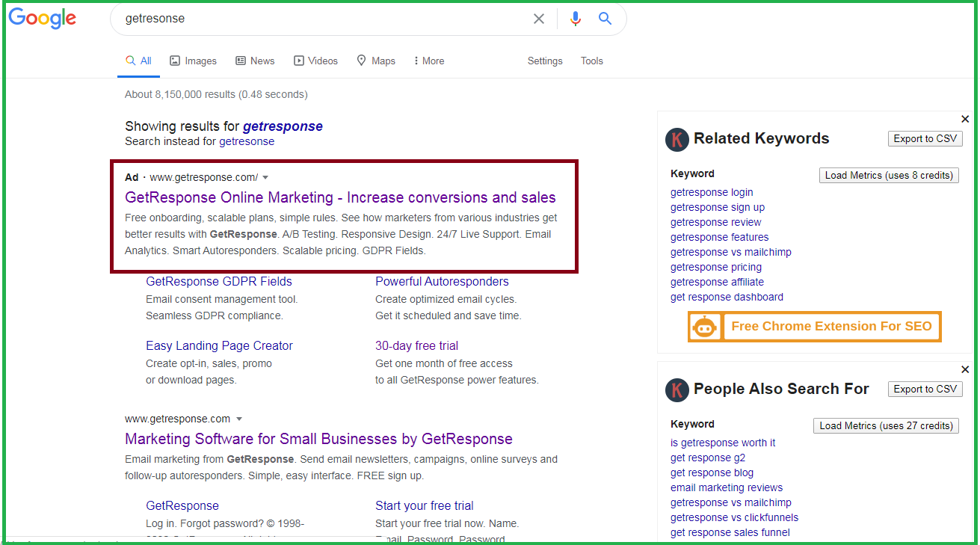
Task: Open the GetResponse Online Marketing ad headline
Action: [340, 198]
